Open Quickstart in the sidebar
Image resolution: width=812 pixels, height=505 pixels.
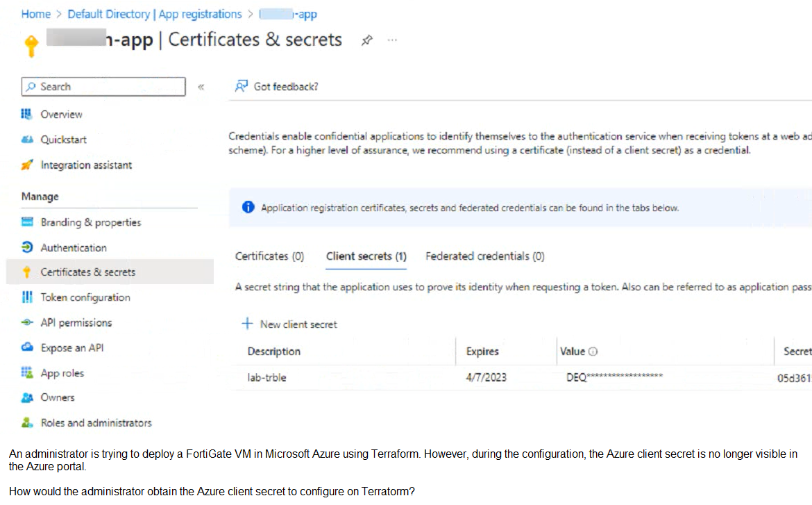64,140
